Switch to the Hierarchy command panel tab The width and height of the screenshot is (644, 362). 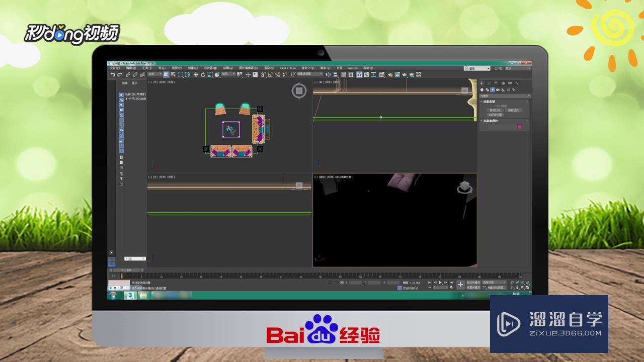pyautogui.click(x=496, y=83)
